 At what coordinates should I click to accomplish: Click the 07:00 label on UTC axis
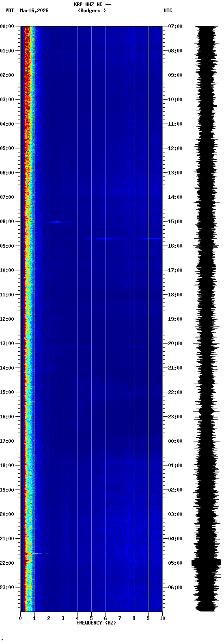pos(175,26)
